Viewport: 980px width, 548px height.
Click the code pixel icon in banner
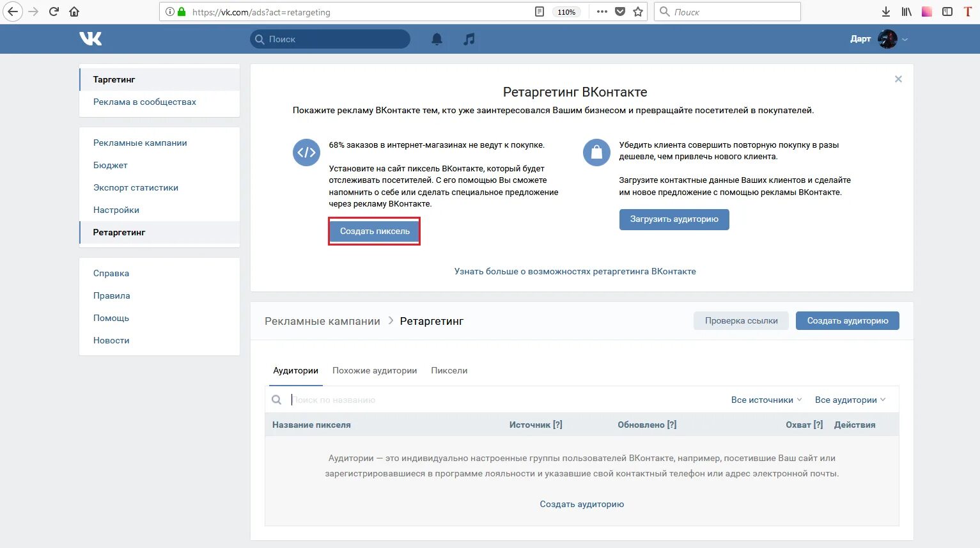coord(306,152)
